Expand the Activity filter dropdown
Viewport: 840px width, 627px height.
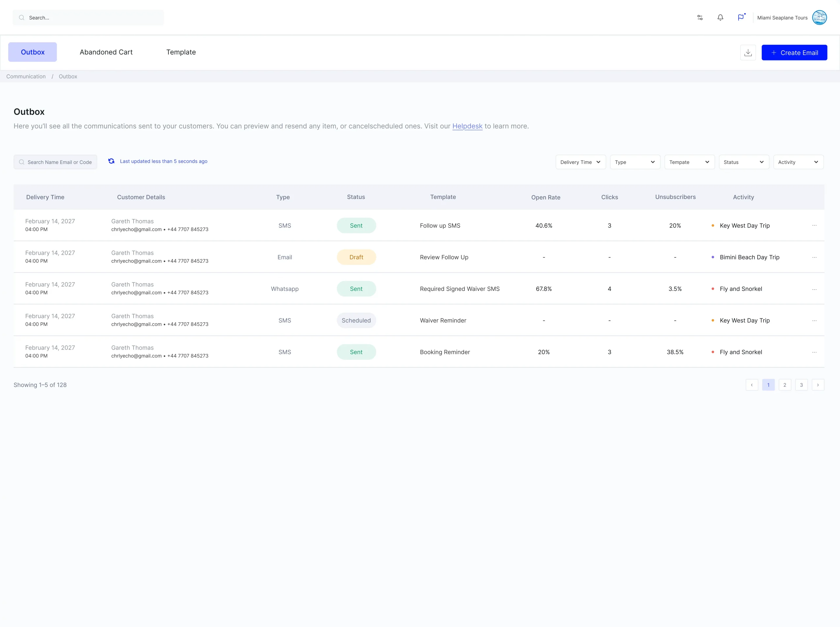799,162
